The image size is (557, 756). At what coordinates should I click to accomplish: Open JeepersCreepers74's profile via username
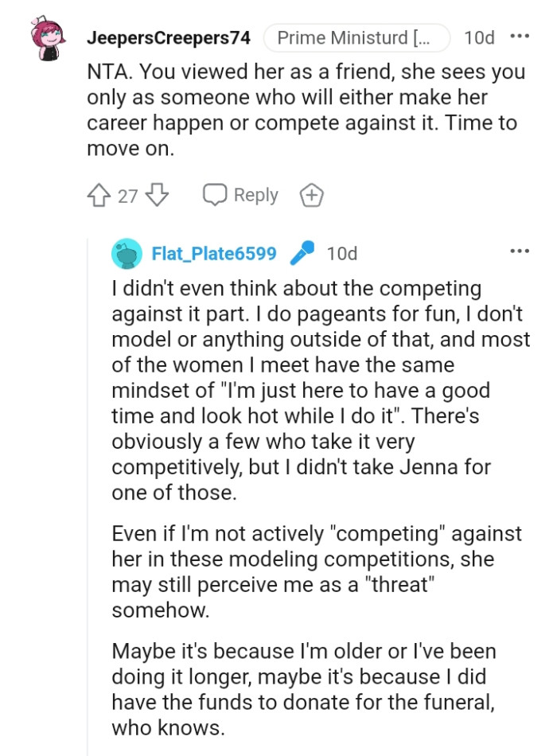[x=169, y=37]
